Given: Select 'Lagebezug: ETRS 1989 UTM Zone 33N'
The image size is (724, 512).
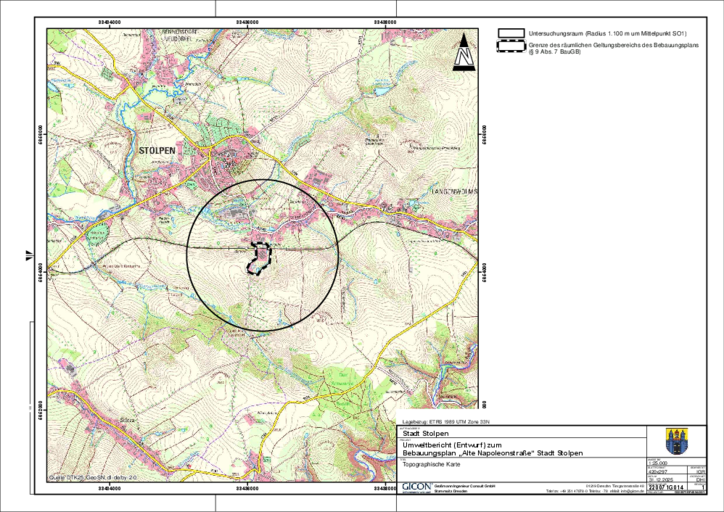Looking at the screenshot, I should (446, 422).
